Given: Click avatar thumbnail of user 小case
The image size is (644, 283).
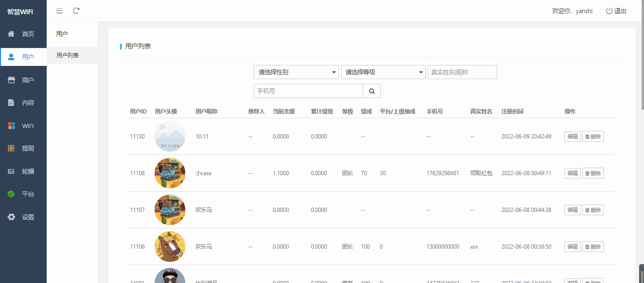Looking at the screenshot, I should (x=170, y=173).
